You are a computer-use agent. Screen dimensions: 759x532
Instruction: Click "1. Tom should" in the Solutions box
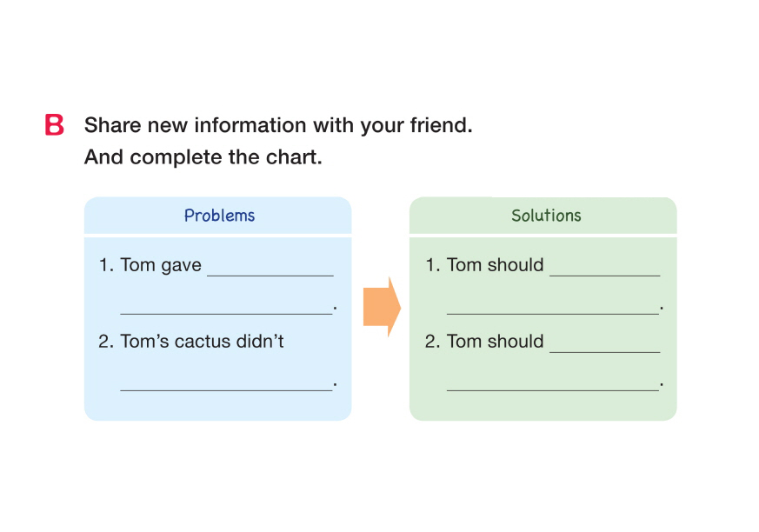point(484,265)
